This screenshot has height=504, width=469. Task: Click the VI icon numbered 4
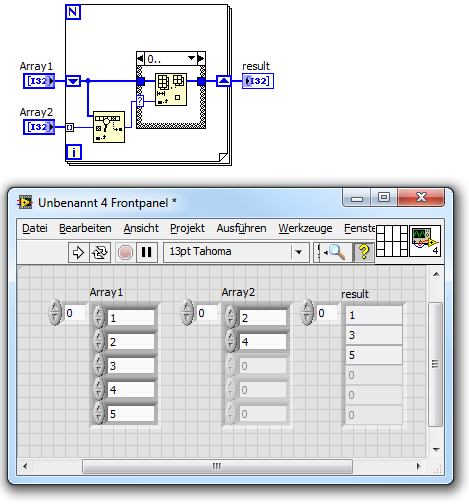[x=425, y=241]
